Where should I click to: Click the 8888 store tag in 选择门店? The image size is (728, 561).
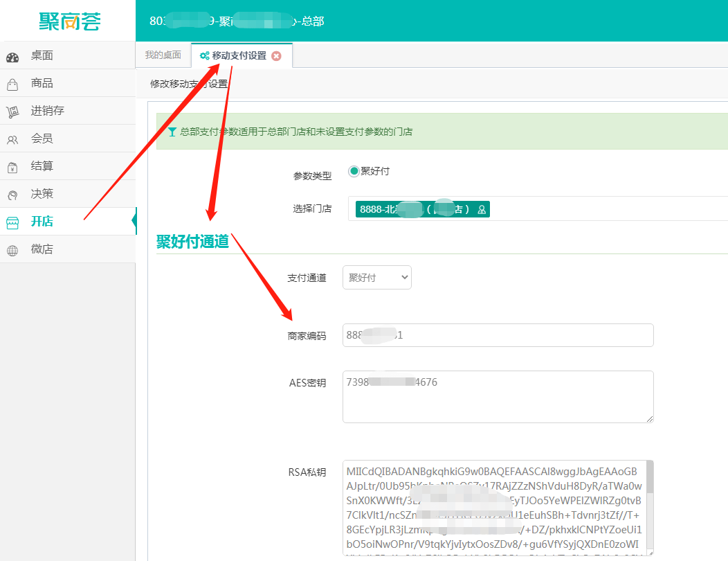coord(423,209)
